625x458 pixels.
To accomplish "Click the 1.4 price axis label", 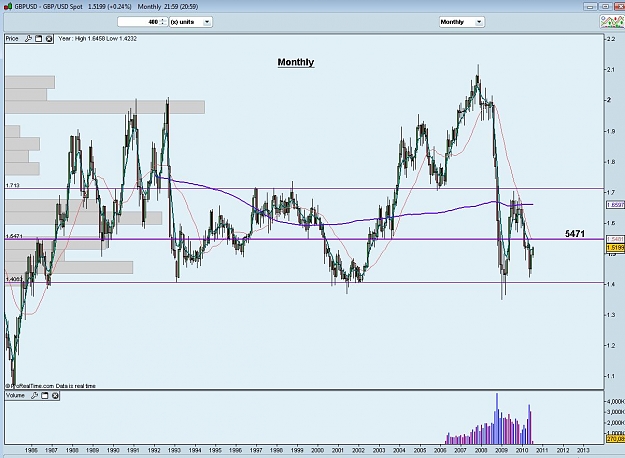I will tap(611, 284).
